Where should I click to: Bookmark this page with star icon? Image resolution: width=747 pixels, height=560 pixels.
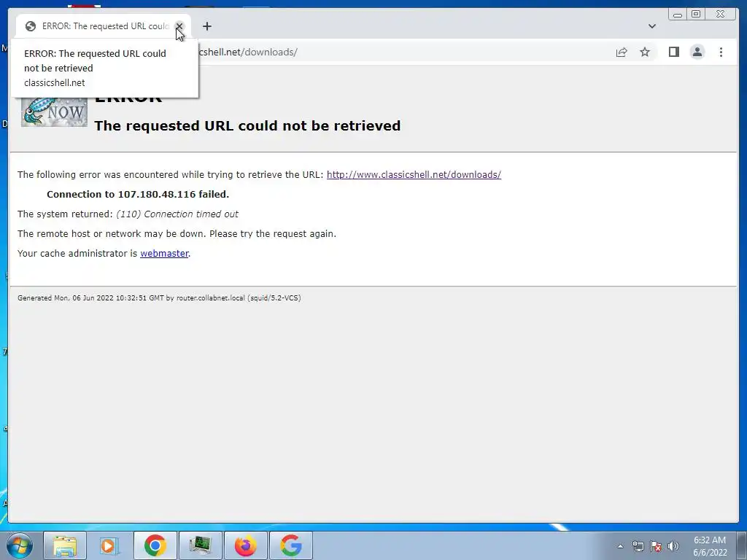pyautogui.click(x=645, y=52)
